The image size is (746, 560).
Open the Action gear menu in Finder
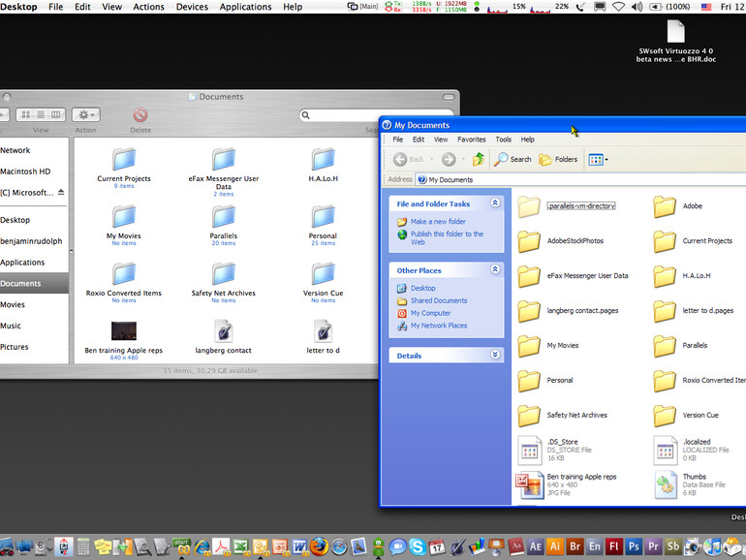(85, 115)
